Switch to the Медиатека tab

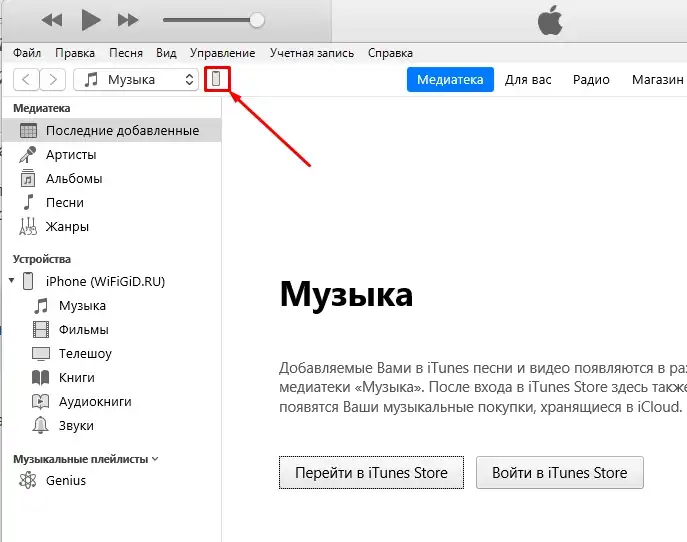coord(450,80)
